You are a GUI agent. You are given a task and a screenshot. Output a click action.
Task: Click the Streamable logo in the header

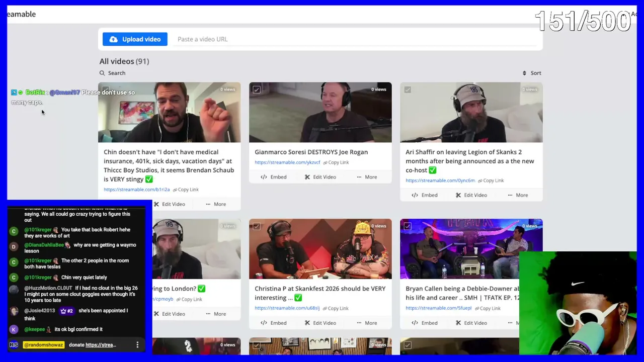[x=21, y=14]
